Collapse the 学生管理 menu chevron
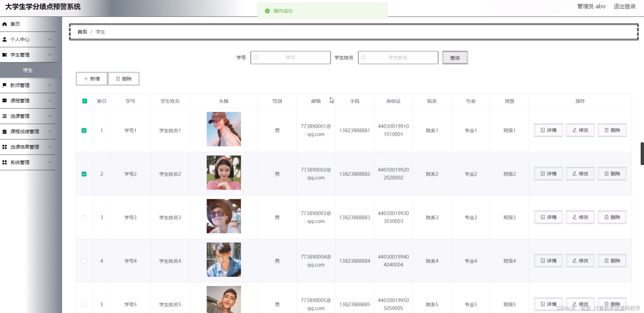Image resolution: width=644 pixels, height=313 pixels. tap(50, 55)
